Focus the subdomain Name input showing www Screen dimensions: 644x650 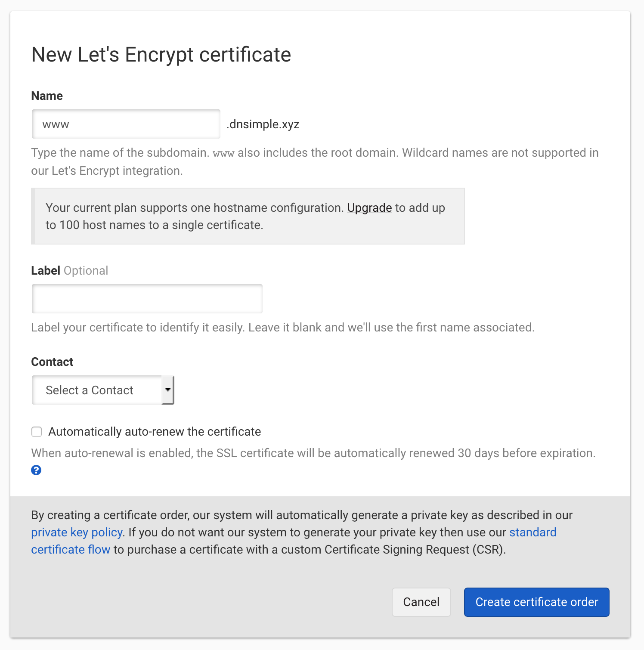126,124
